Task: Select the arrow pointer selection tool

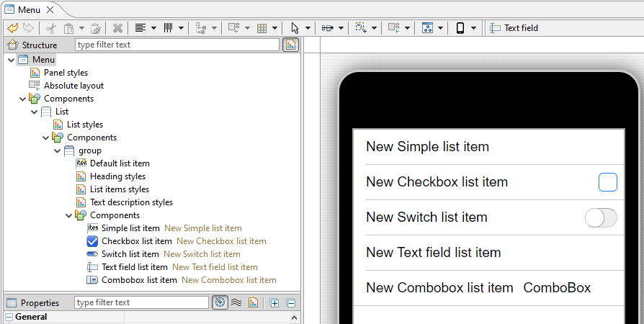Action: pyautogui.click(x=295, y=28)
